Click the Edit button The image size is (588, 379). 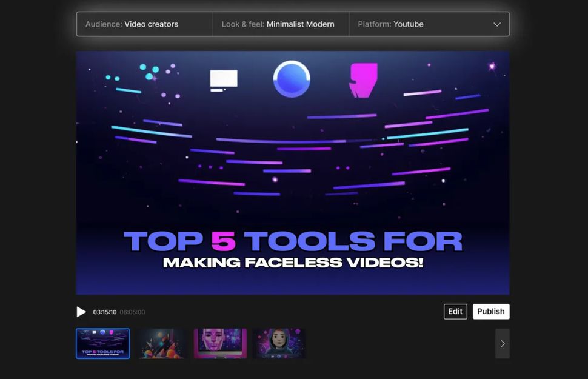455,311
